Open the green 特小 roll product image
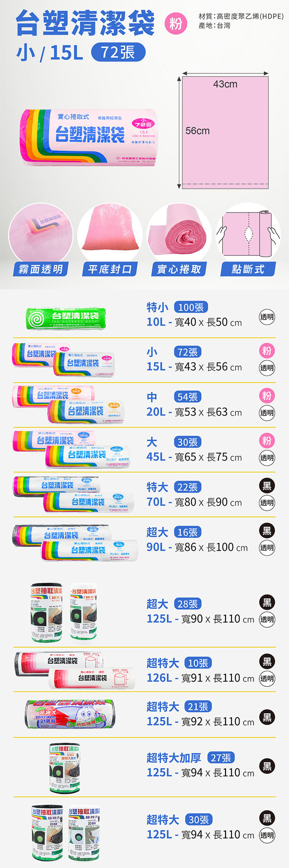Screen dimensions: 289x868 pos(66,318)
